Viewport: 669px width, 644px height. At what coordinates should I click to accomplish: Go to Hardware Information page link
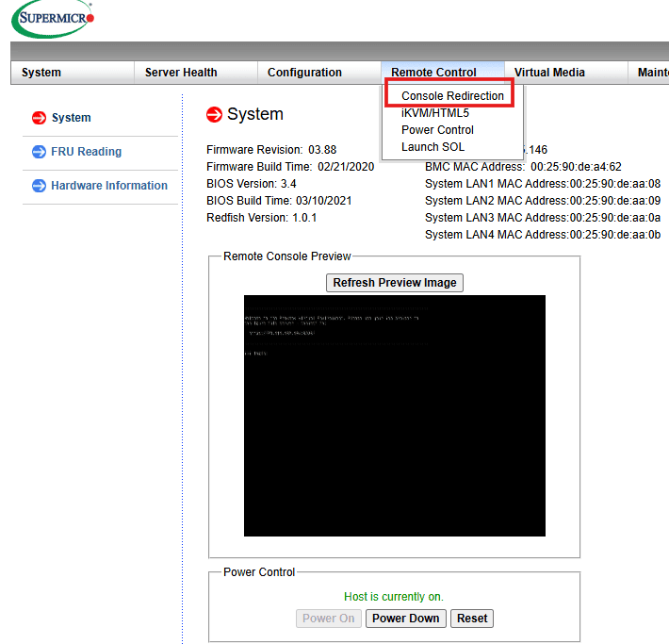(109, 186)
